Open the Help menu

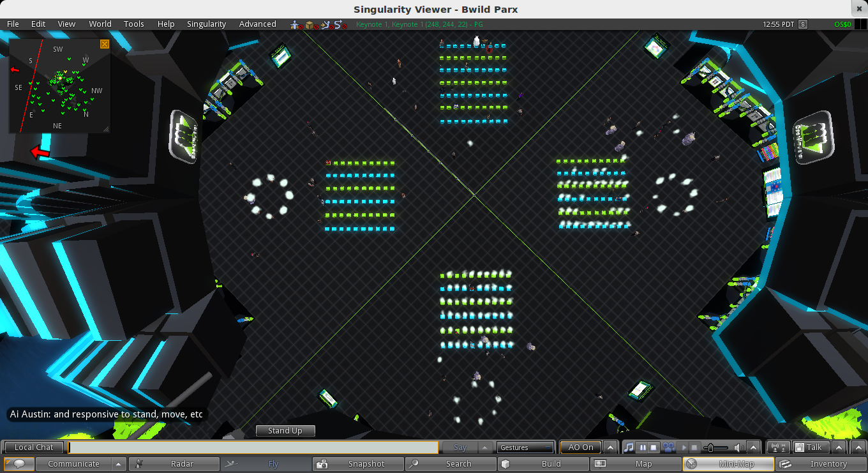click(166, 24)
